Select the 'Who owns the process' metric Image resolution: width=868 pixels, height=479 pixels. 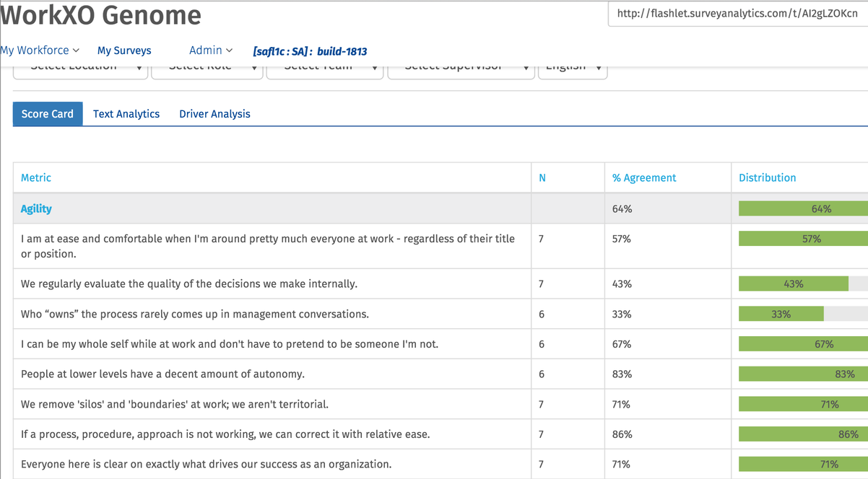click(195, 314)
